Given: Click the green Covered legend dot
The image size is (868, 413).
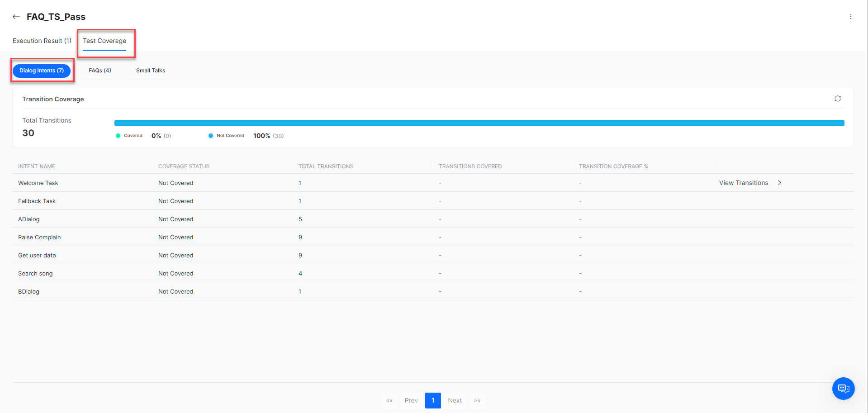Looking at the screenshot, I should (x=118, y=136).
